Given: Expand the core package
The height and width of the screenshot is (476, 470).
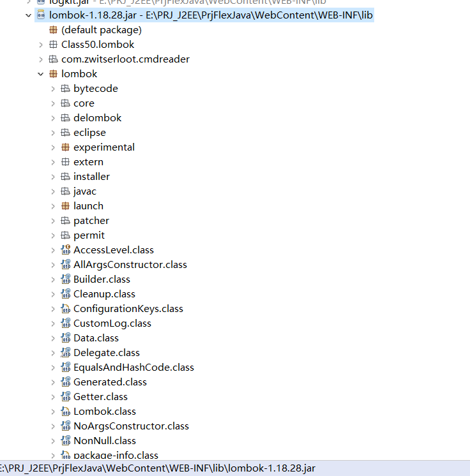Looking at the screenshot, I should click(53, 103).
